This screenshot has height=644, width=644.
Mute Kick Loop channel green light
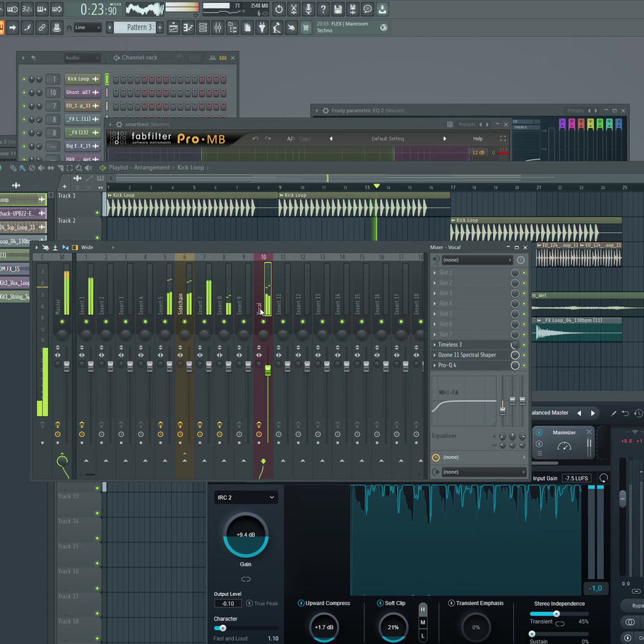point(24,79)
